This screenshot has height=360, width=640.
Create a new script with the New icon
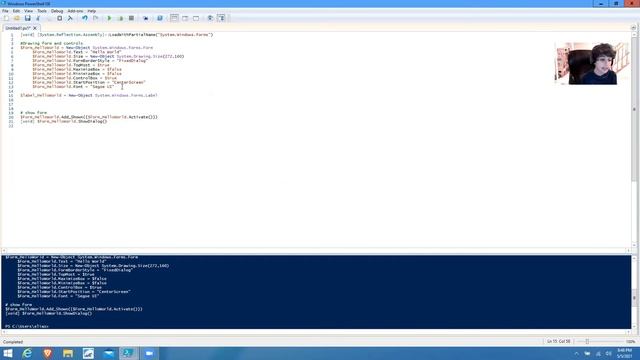click(6, 18)
